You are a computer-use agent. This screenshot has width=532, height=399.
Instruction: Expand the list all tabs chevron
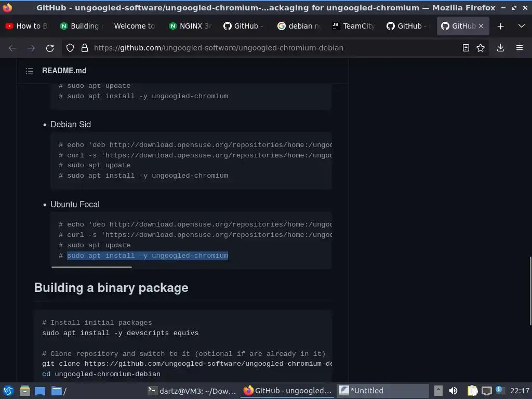522,26
